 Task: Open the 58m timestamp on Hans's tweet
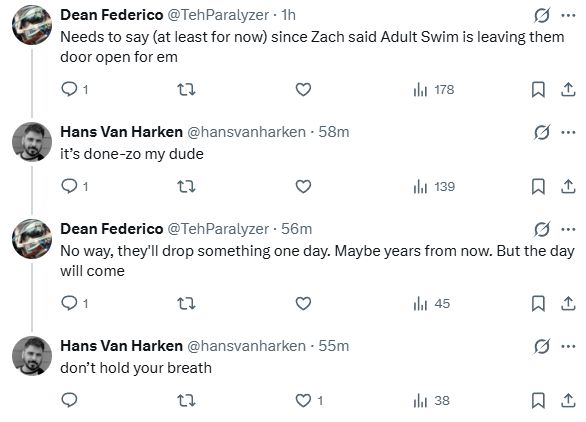point(333,132)
